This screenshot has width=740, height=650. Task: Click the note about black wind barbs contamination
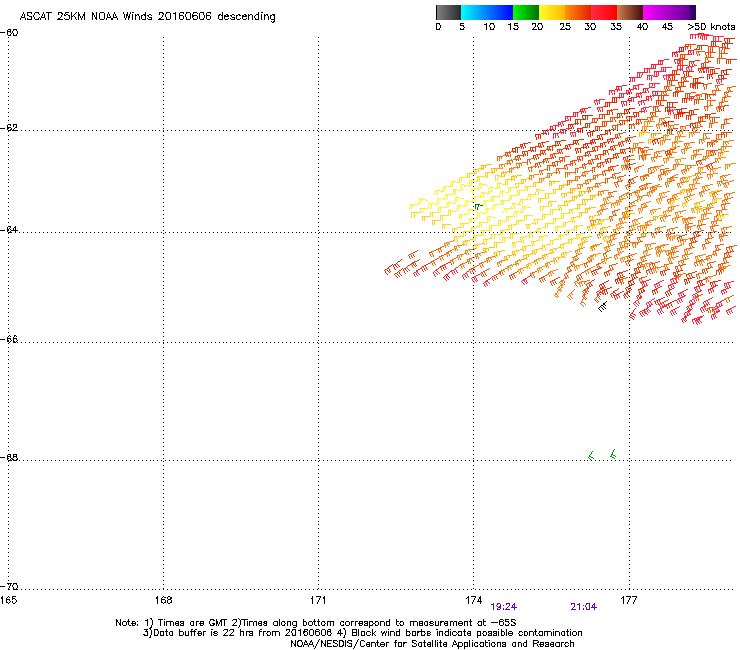click(466, 633)
